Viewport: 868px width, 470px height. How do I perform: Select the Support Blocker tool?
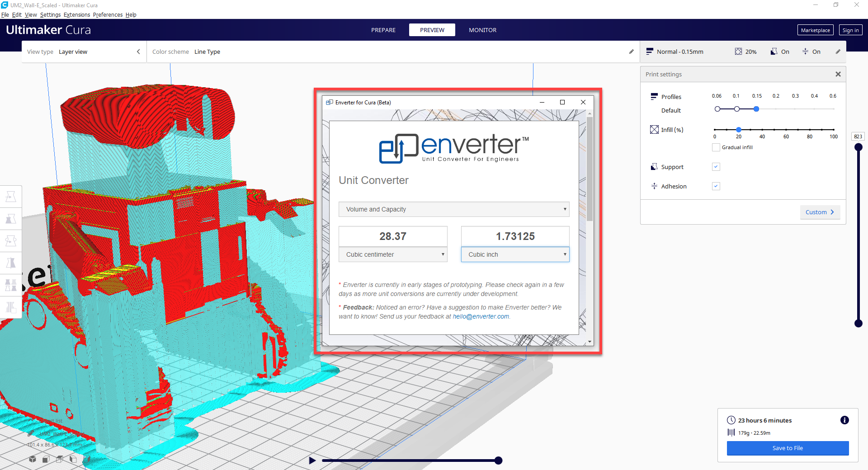11,307
